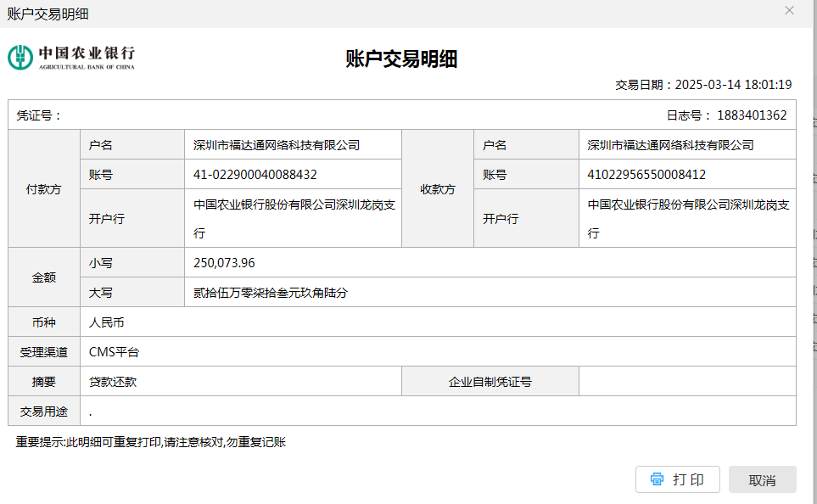This screenshot has height=504, width=817.
Task: Select payee account number 41022956550008412
Action: [646, 175]
